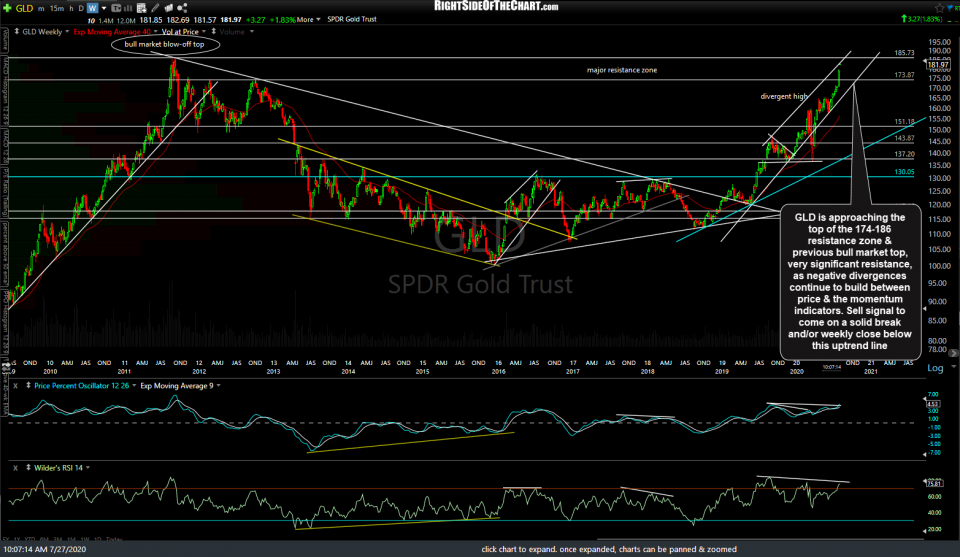960x557 pixels.
Task: Click the GLD ticker symbol
Action: (24, 9)
